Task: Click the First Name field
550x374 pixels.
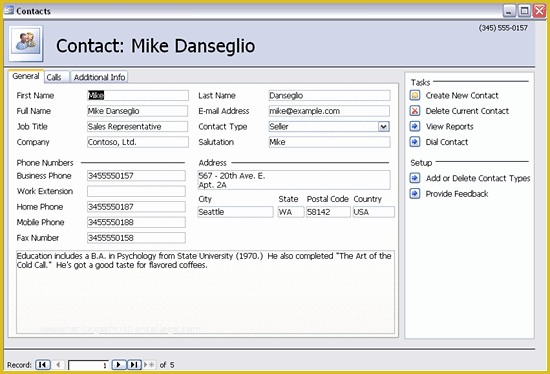Action: pyautogui.click(x=138, y=95)
